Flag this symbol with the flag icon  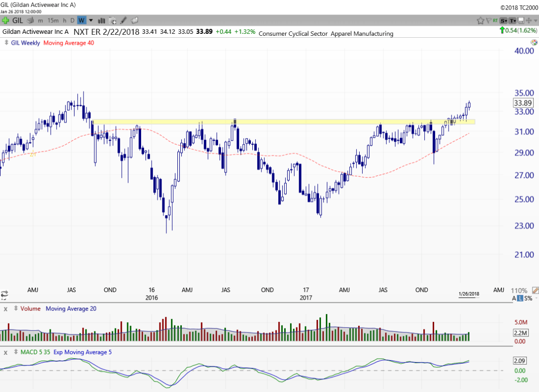tap(489, 20)
